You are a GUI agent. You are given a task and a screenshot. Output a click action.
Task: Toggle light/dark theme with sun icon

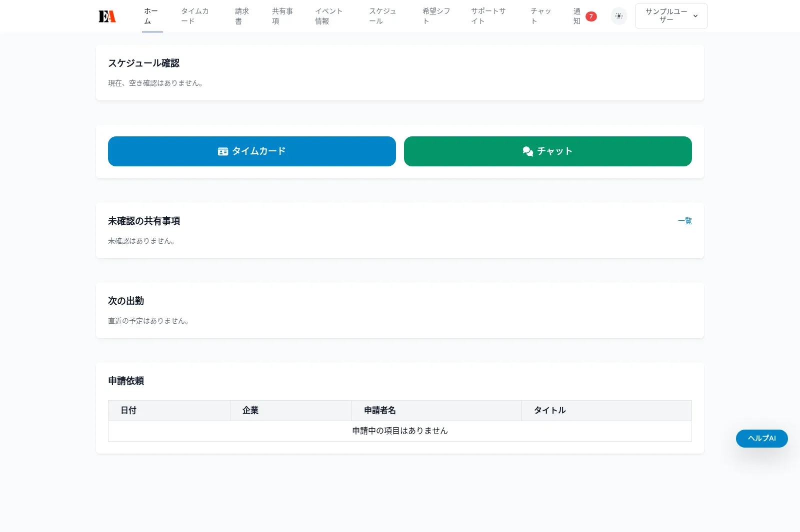click(618, 16)
